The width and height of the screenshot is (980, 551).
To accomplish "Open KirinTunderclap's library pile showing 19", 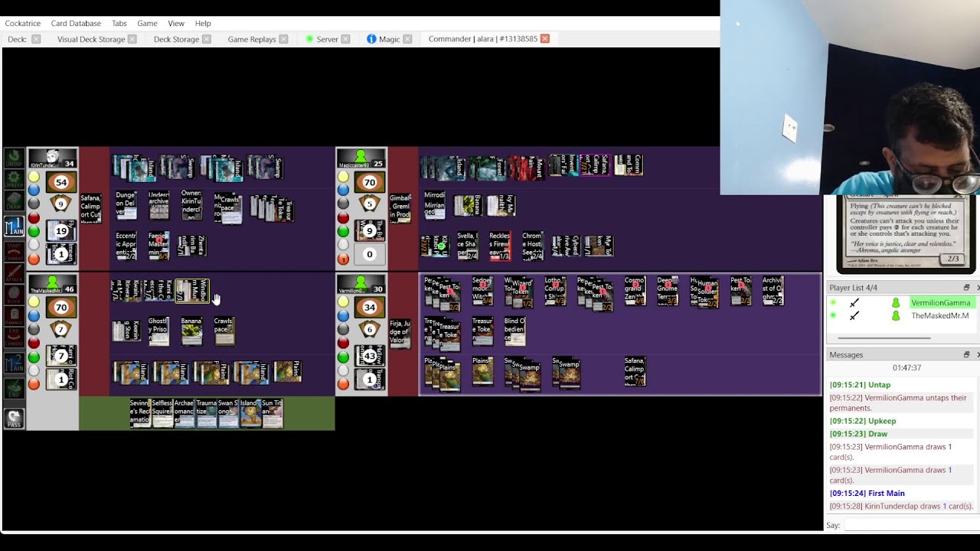I will [61, 230].
